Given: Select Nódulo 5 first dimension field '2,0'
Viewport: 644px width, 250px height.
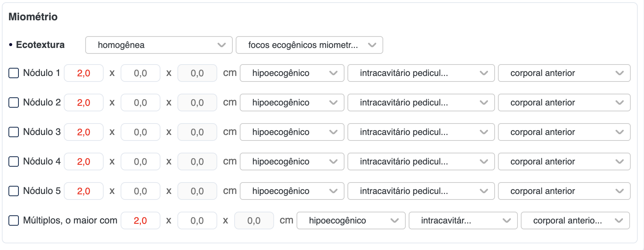Looking at the screenshot, I should 84,191.
